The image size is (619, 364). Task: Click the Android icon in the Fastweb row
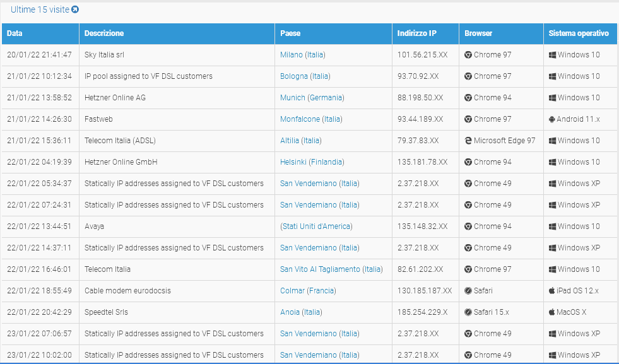[x=552, y=119]
